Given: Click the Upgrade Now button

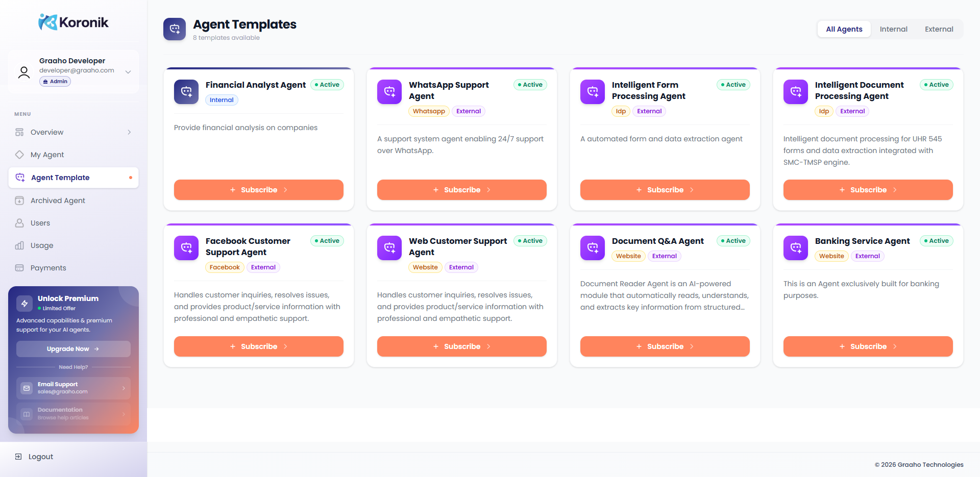Looking at the screenshot, I should click(73, 349).
